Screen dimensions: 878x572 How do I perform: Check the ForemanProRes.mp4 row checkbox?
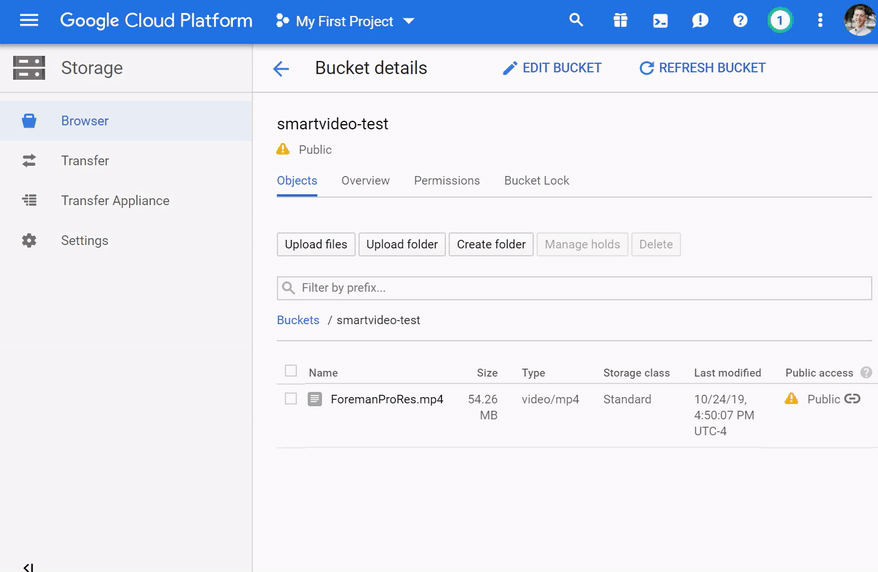click(291, 399)
